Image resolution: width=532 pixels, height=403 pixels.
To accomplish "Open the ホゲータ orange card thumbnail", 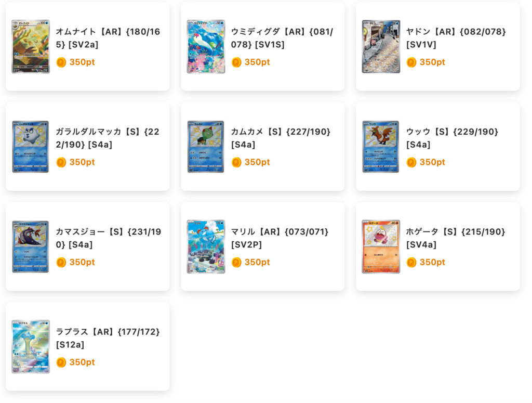I will click(381, 247).
